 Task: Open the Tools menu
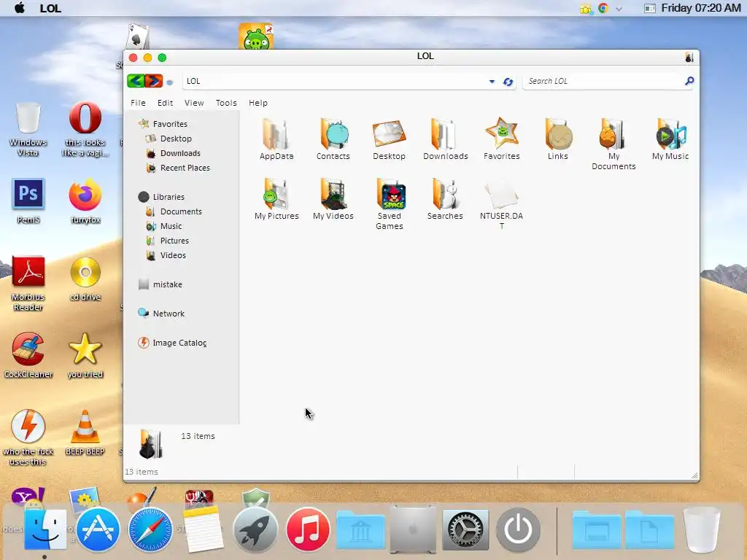point(226,103)
